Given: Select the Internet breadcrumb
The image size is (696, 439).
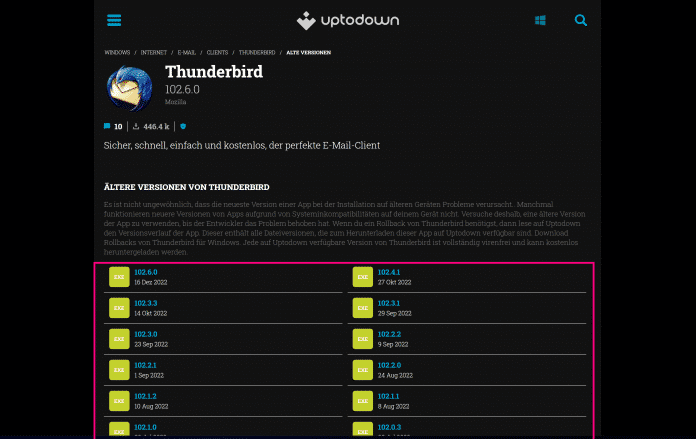Looking at the screenshot, I should click(154, 52).
